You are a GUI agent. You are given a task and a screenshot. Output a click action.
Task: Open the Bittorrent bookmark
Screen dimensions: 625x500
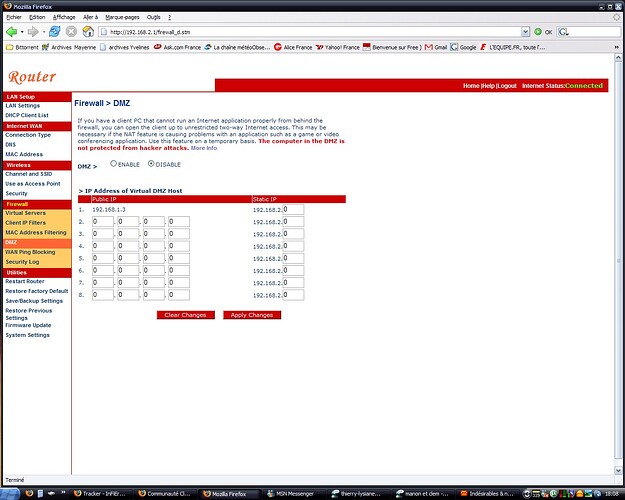coord(26,46)
